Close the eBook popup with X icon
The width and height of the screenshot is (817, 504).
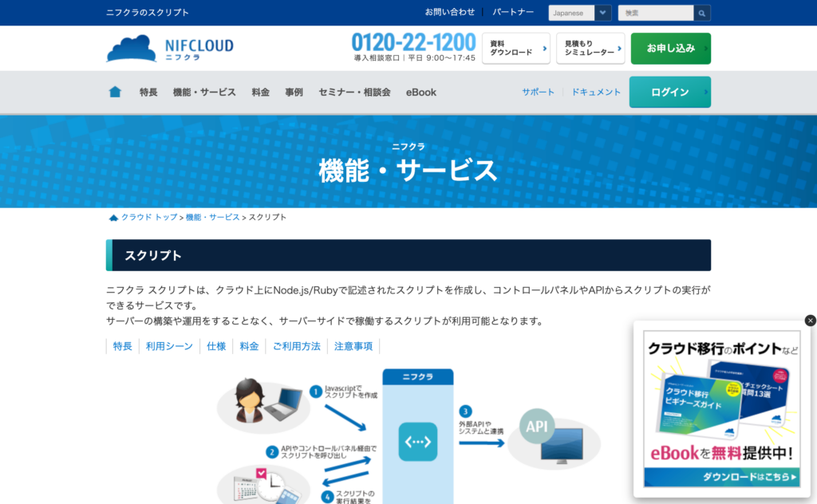(x=811, y=321)
